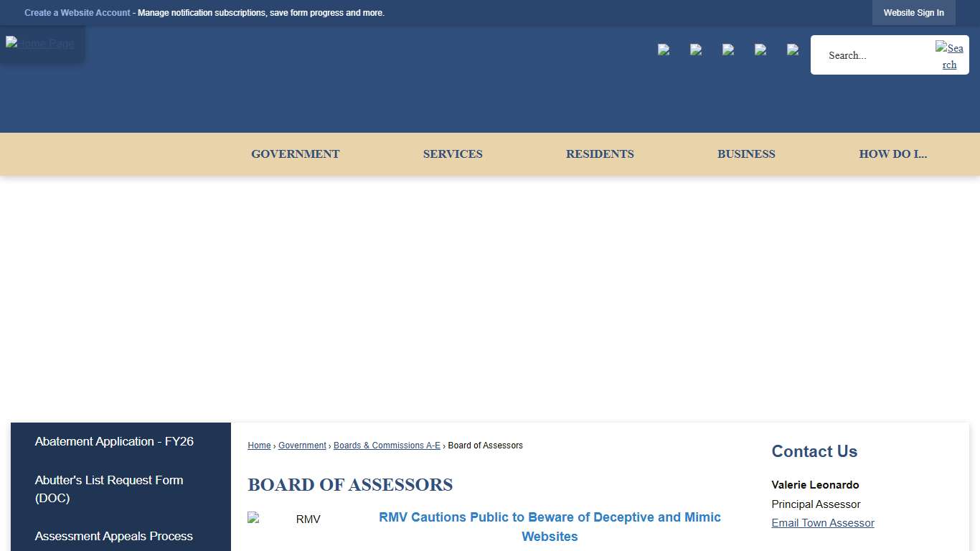This screenshot has height=551, width=980.
Task: Open Boards & Commissions A-E breadcrumb link
Action: click(387, 445)
